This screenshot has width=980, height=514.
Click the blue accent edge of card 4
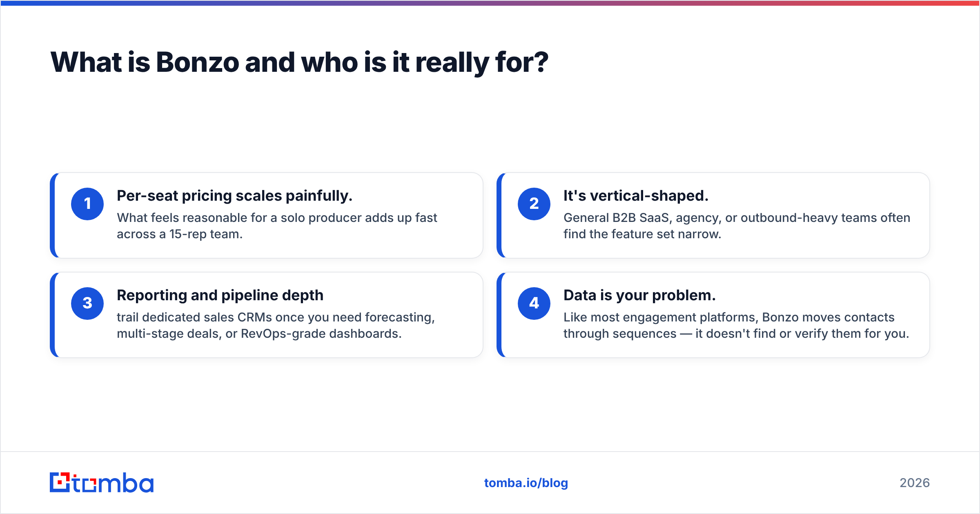point(499,315)
